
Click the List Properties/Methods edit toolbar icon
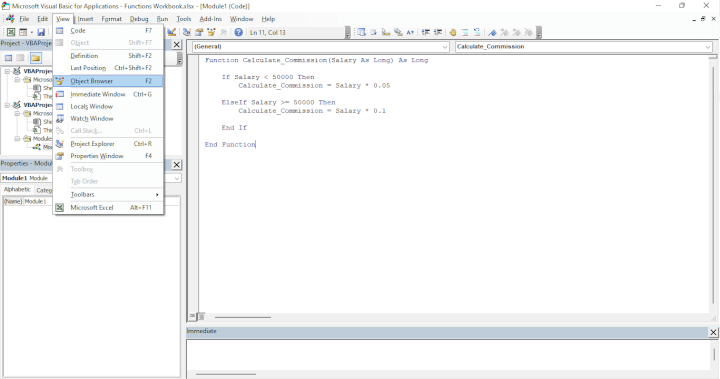tap(361, 32)
